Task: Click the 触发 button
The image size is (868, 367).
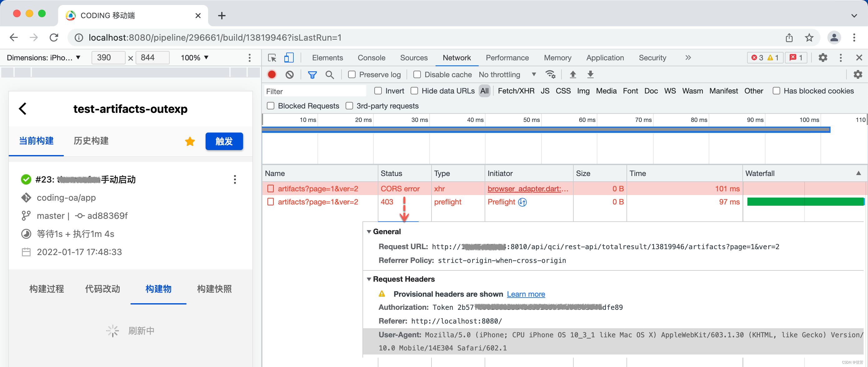Action: 224,141
